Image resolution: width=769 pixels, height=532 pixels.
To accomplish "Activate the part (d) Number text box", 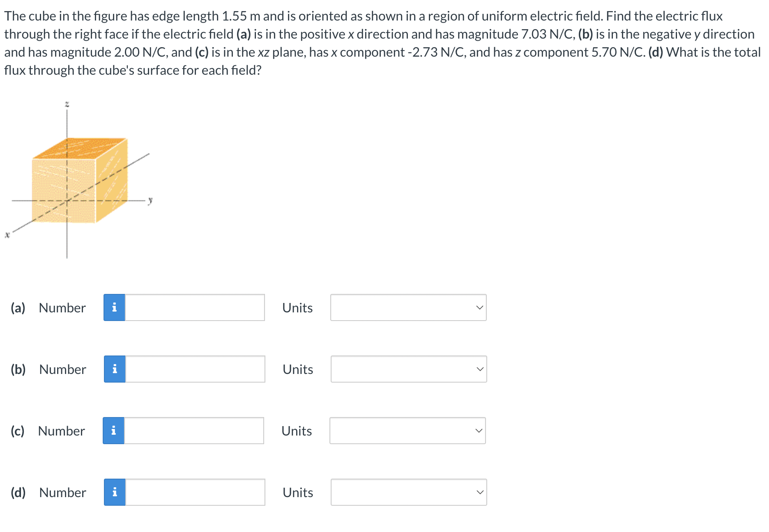I will [195, 492].
